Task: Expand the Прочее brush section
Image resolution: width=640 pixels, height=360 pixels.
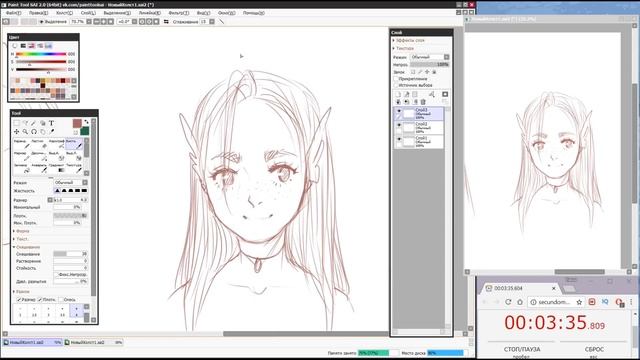Action: tap(22, 292)
